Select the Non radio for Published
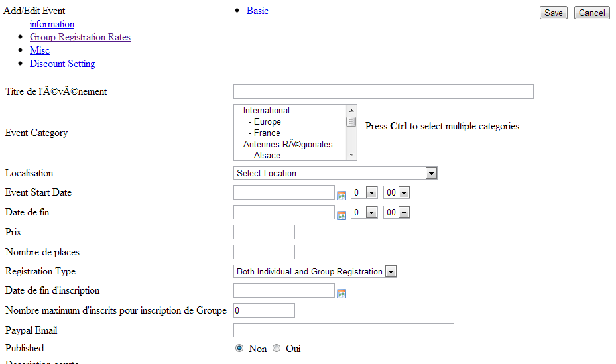Viewport: 616px width, 364px height. 239,349
